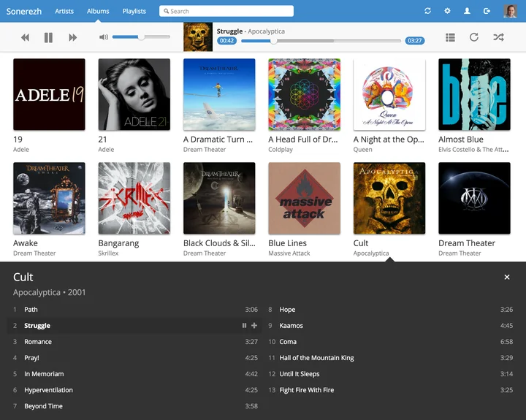
Task: Click the Search input field
Action: click(226, 11)
